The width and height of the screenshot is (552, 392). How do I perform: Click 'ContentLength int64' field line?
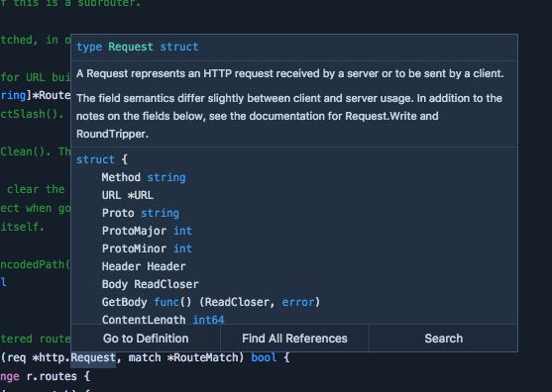(x=163, y=319)
